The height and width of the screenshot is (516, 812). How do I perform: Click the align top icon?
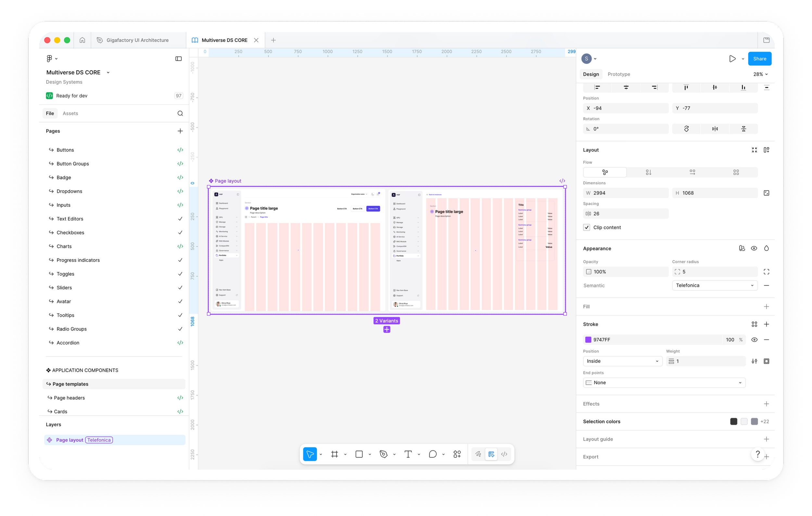(686, 87)
